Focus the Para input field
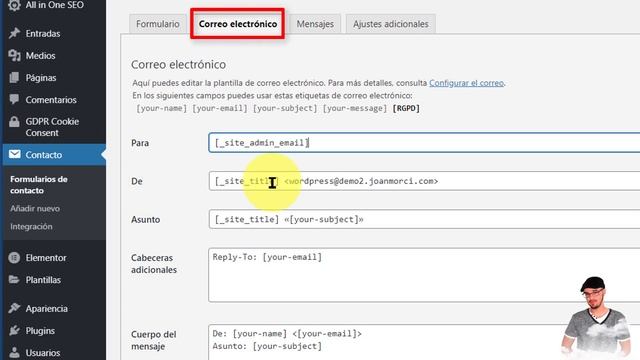 coord(424,142)
